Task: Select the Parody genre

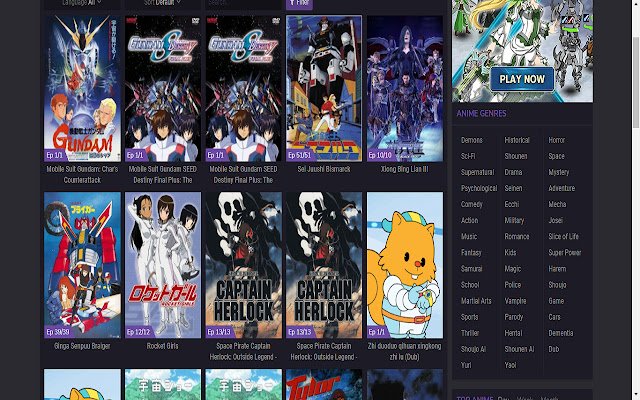Action: click(513, 317)
